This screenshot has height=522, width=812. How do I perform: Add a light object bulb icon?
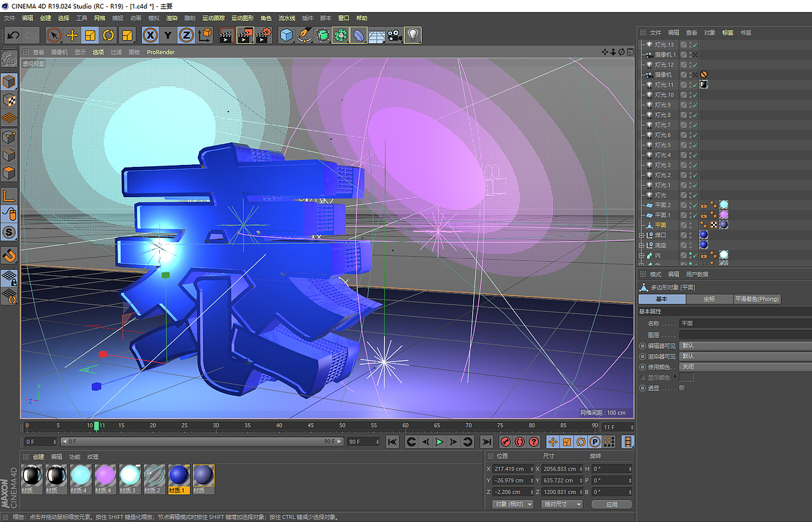click(x=413, y=36)
